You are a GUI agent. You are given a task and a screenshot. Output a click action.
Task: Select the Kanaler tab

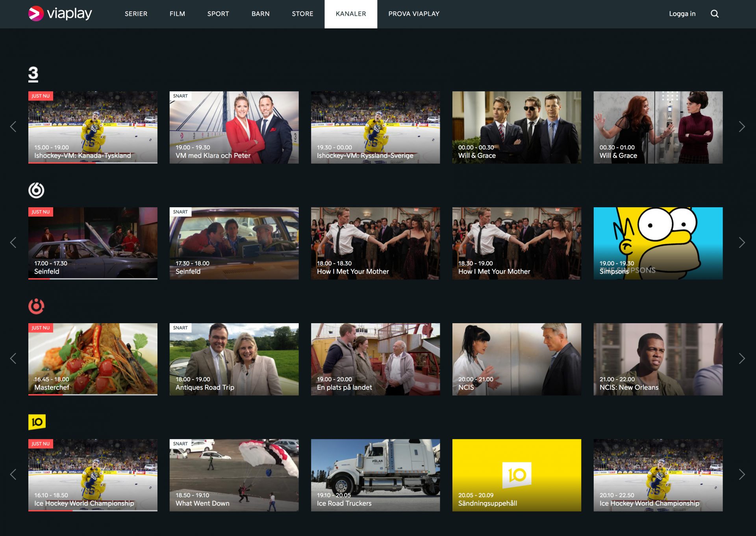coord(351,14)
